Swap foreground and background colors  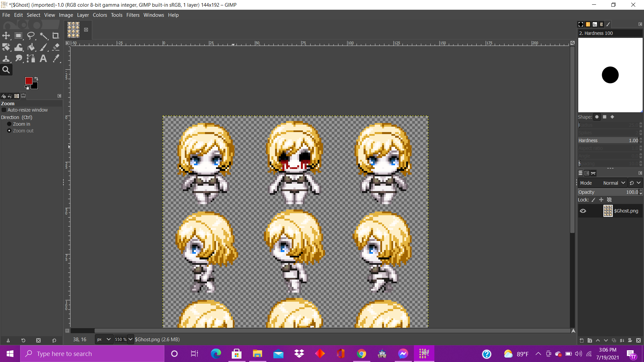36,79
